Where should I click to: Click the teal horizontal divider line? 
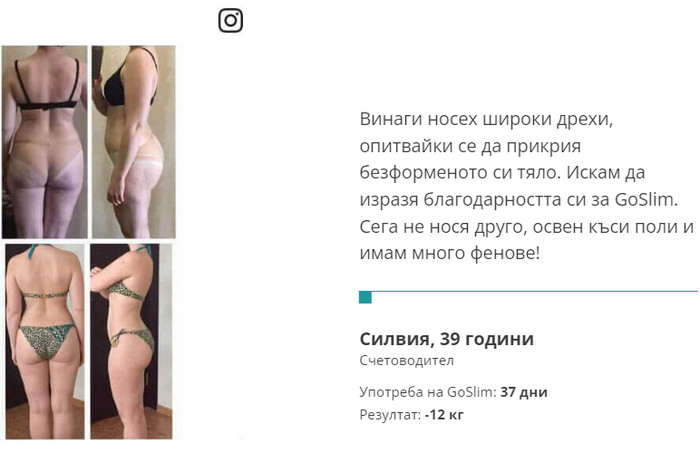528,291
